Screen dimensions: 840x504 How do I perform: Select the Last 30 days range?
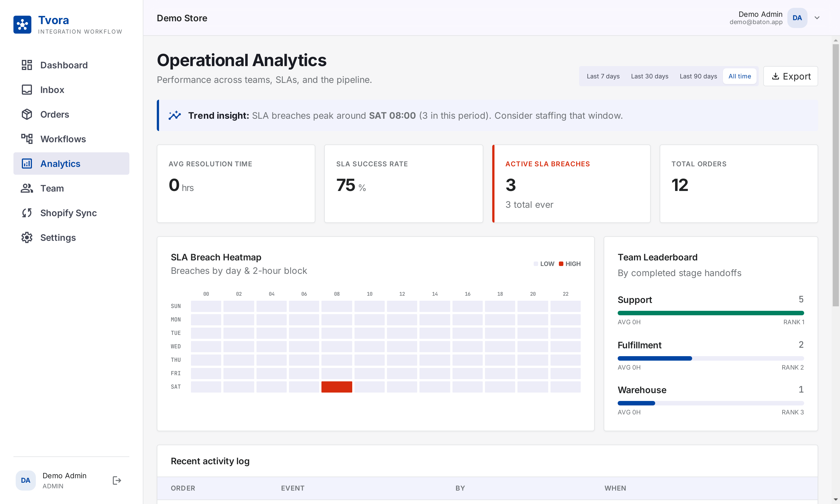pos(650,76)
